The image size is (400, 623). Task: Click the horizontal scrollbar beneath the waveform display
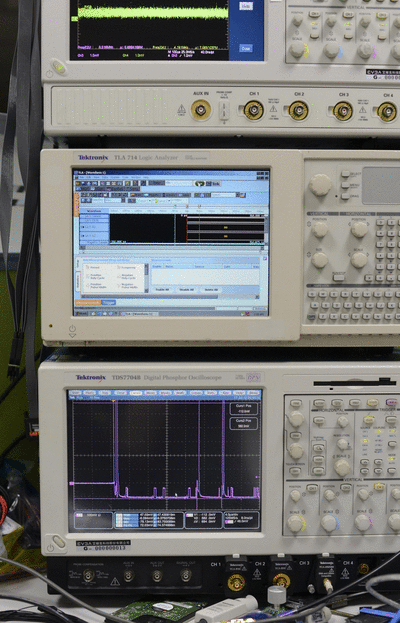[x=172, y=248]
